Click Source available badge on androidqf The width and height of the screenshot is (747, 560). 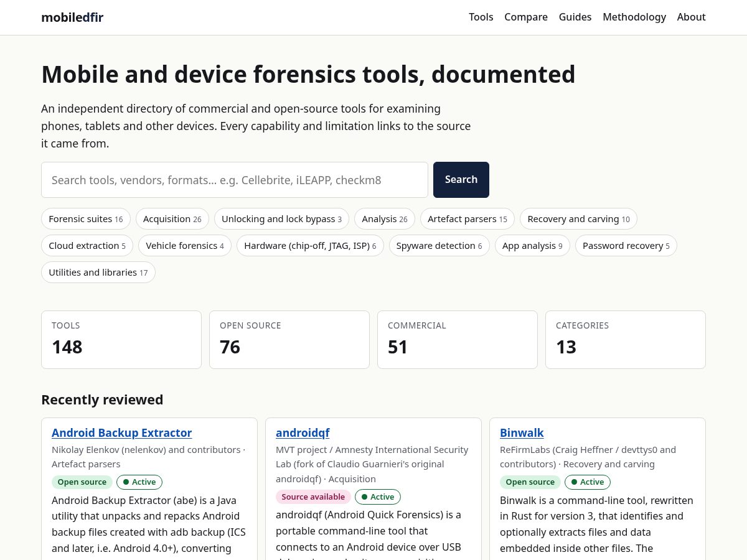313,497
